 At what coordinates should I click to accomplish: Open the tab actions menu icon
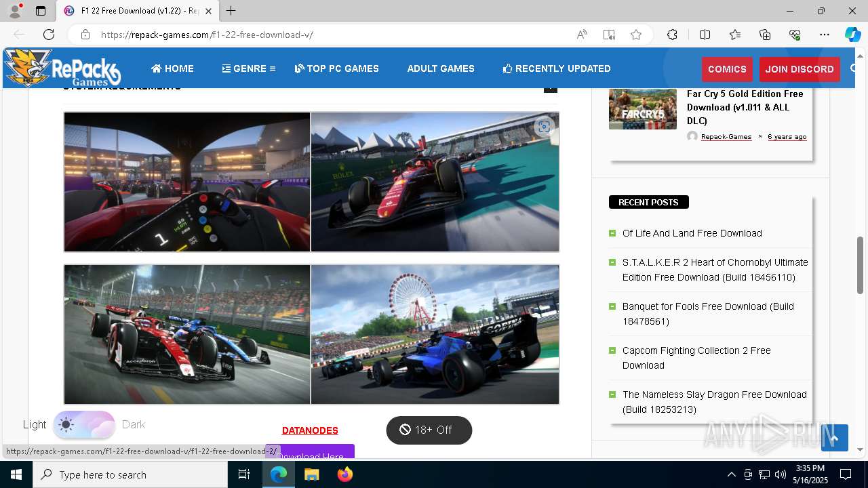coord(41,11)
